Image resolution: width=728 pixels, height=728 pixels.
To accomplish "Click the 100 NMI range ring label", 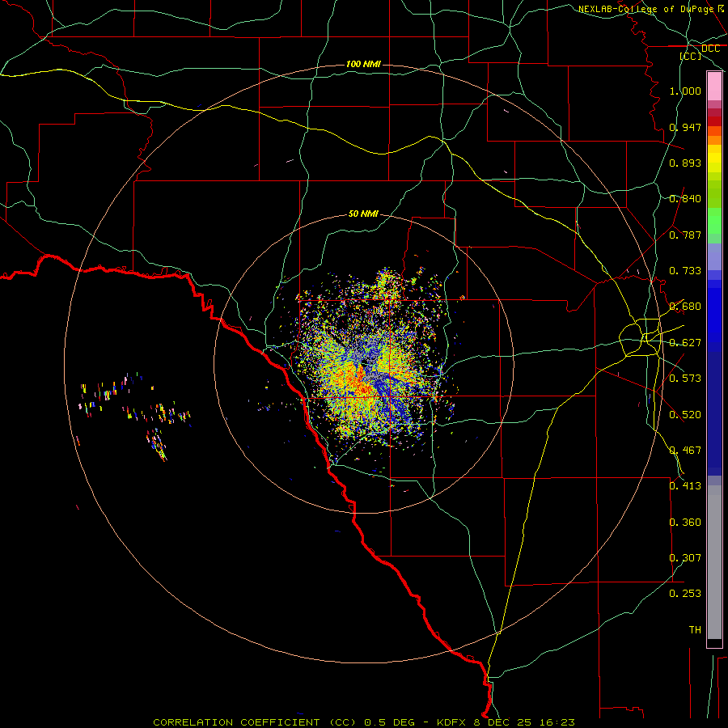I will point(363,64).
